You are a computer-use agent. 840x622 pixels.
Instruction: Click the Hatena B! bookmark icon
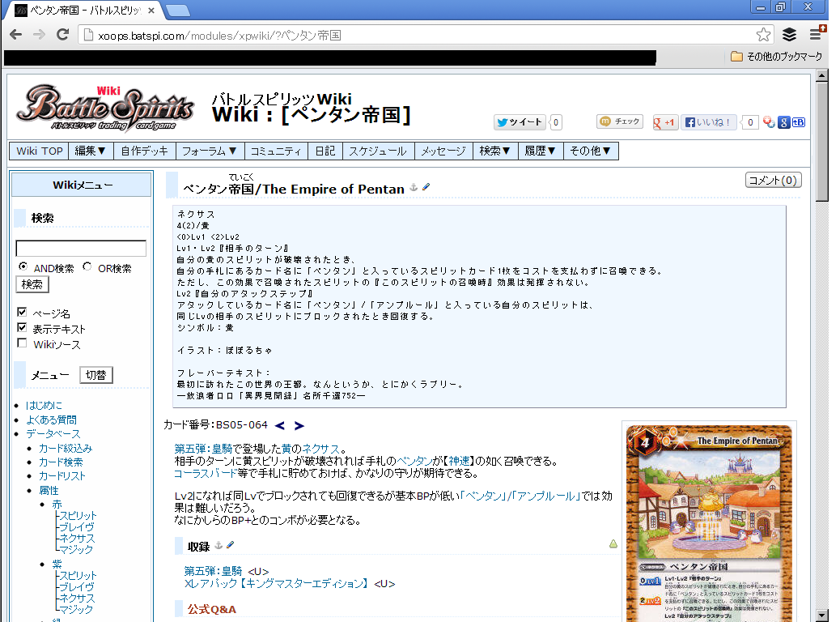798,122
